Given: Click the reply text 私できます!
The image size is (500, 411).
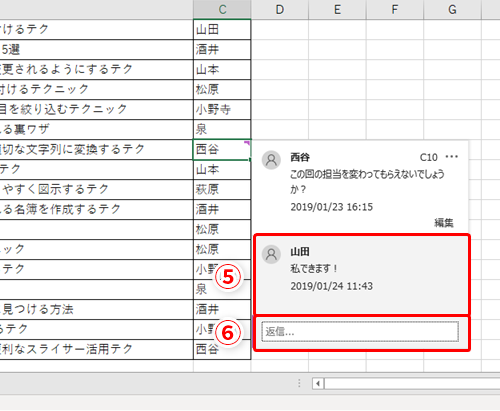Looking at the screenshot, I should point(314,268).
